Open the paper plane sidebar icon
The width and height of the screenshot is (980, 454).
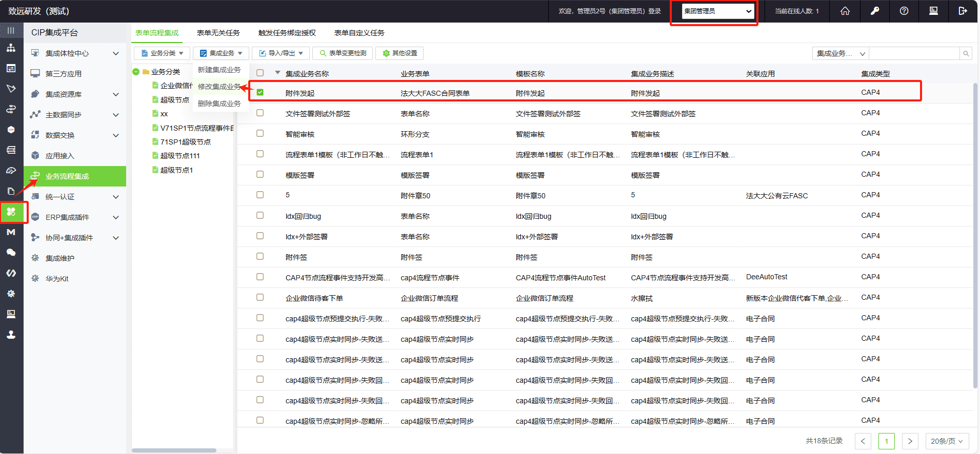click(11, 89)
